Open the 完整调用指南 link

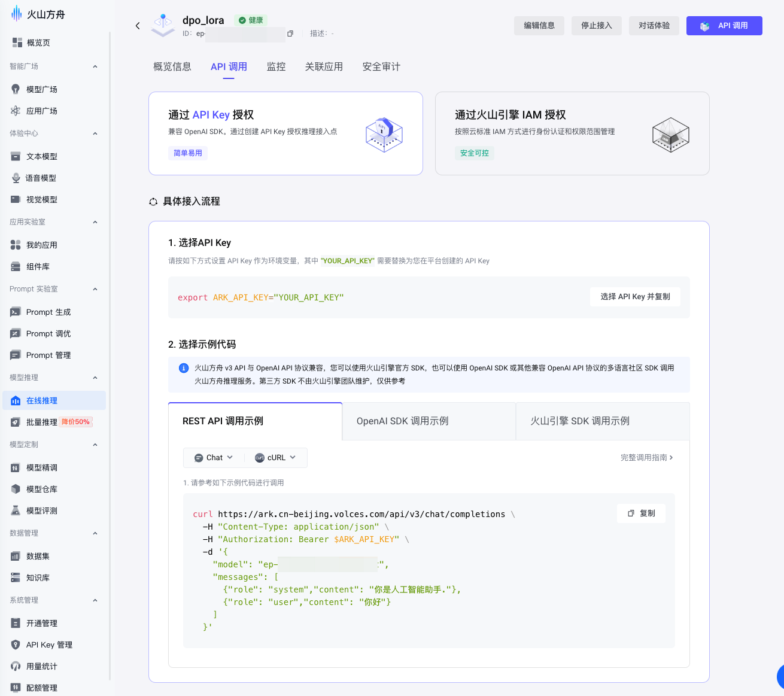pos(647,457)
